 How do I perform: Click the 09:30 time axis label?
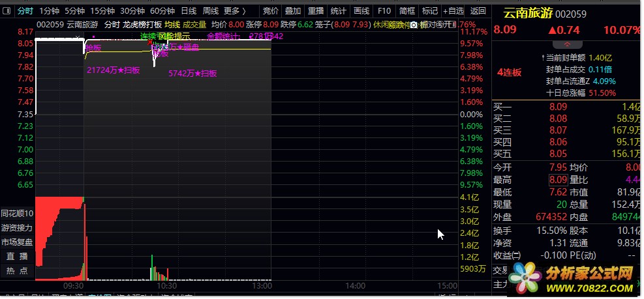click(x=74, y=286)
